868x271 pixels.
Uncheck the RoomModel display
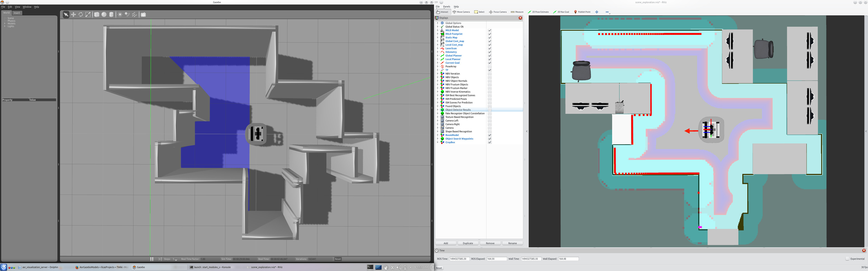click(x=490, y=135)
